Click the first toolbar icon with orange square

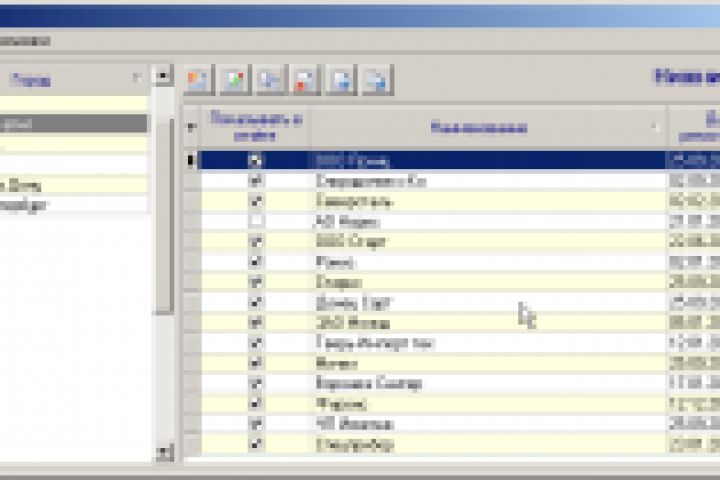coord(199,80)
